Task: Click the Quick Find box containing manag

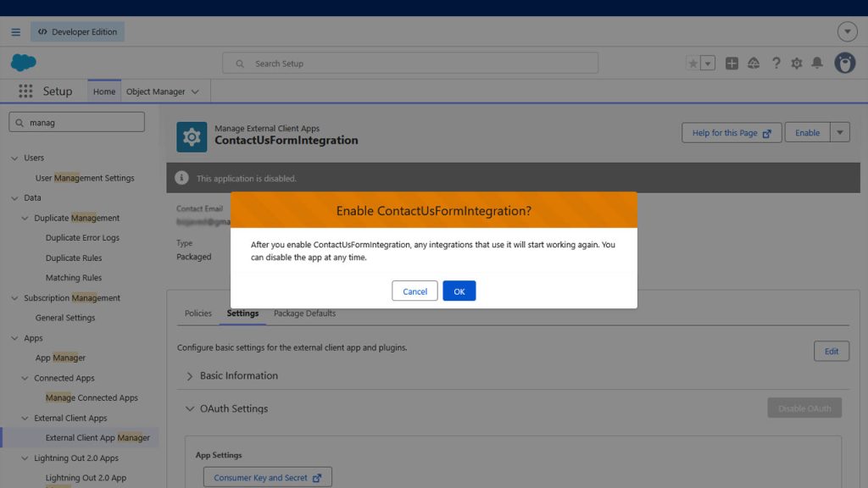Action: click(76, 122)
